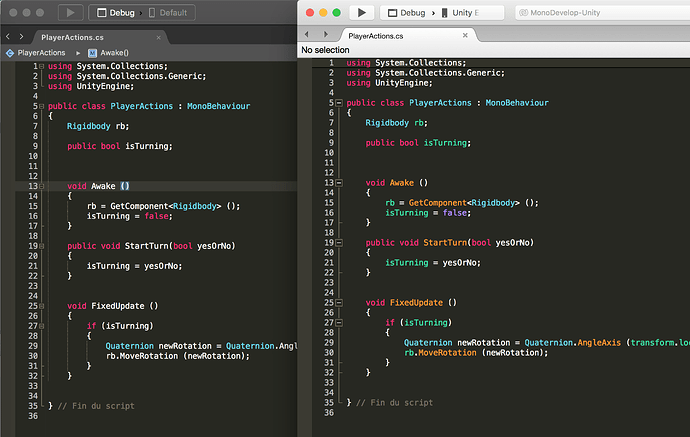690x437 pixels.
Task: Click 'Rigidbody rb;' in the dark window
Action: click(x=98, y=126)
